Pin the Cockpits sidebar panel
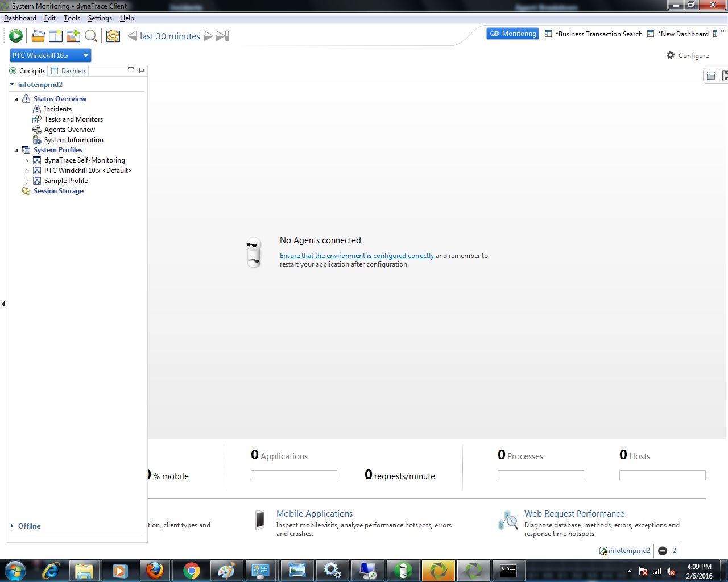Viewport: 728px width, 582px height. (141, 70)
